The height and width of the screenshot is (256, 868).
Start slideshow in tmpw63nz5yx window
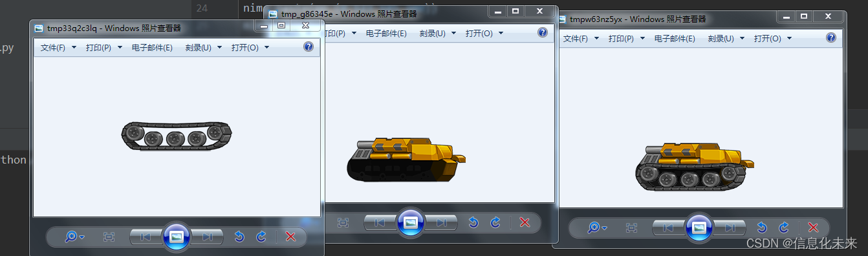click(x=699, y=228)
